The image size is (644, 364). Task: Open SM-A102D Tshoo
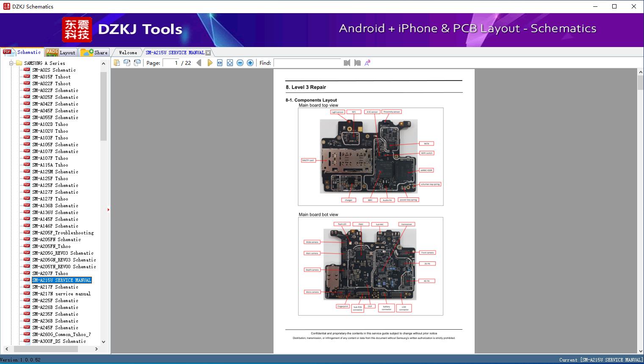click(50, 124)
